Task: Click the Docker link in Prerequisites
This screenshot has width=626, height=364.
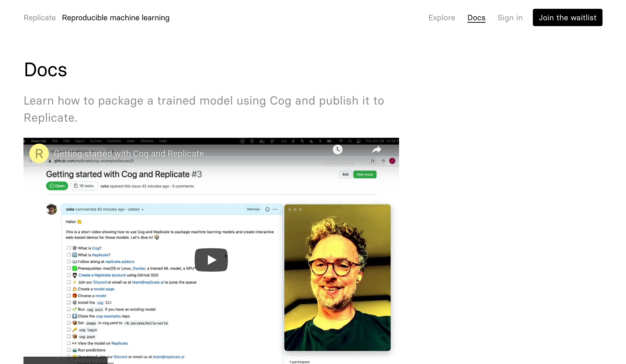Action: tap(139, 268)
